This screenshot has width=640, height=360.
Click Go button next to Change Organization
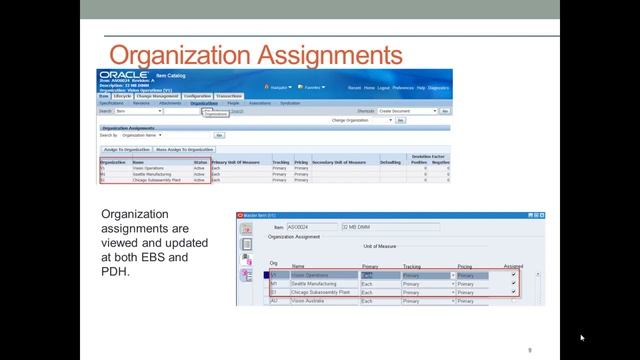pos(400,120)
